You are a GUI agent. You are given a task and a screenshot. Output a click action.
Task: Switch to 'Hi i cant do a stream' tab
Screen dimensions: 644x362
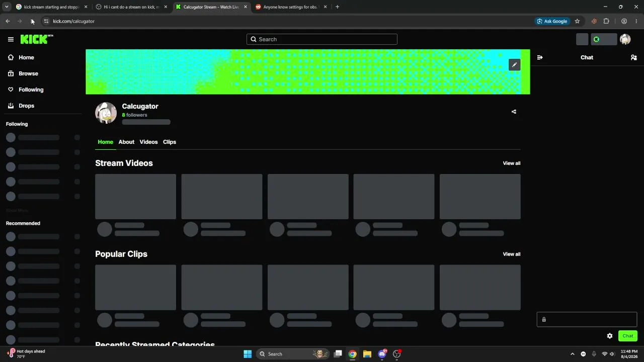(131, 7)
